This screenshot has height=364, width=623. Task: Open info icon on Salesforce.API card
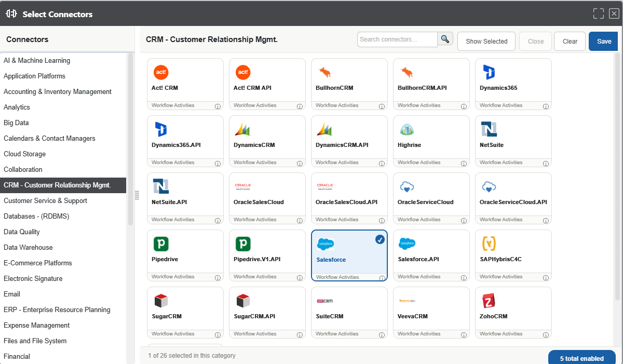point(464,277)
